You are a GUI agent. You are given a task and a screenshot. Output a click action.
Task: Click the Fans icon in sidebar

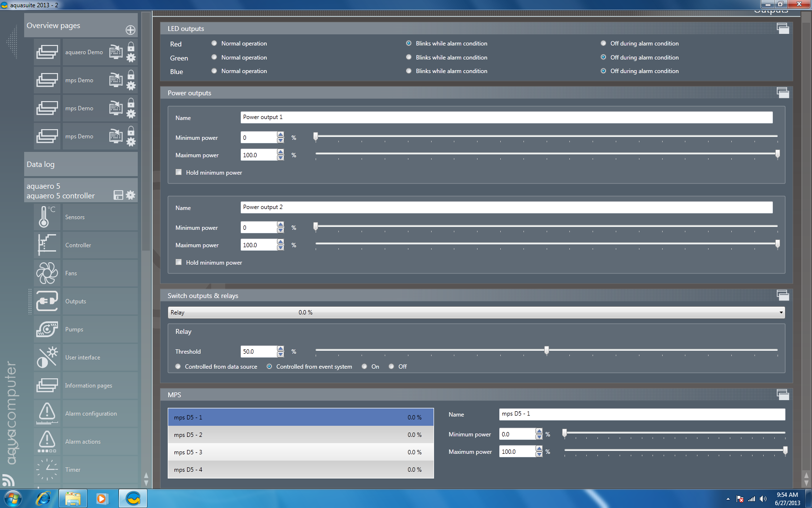46,273
